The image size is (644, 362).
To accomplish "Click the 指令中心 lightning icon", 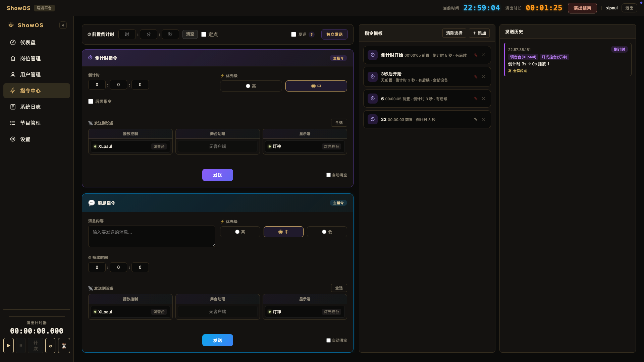I will point(13,91).
